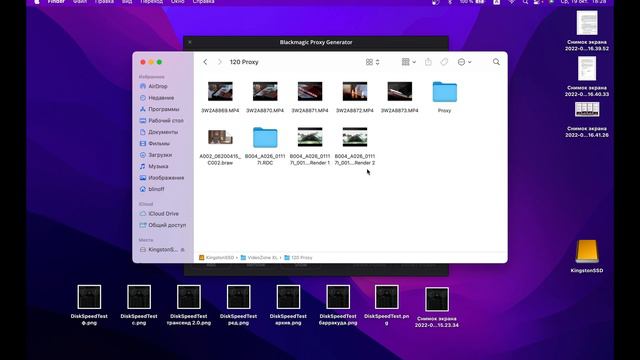Open Рабочий стол in the sidebar

point(162,120)
